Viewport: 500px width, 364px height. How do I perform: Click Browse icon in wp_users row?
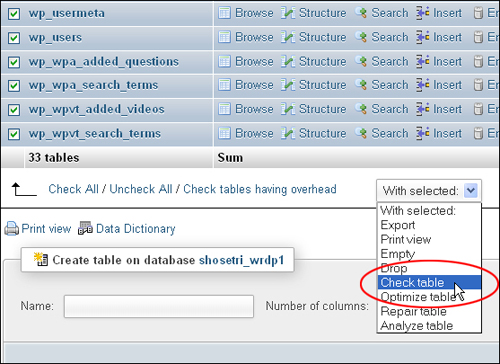(x=224, y=37)
